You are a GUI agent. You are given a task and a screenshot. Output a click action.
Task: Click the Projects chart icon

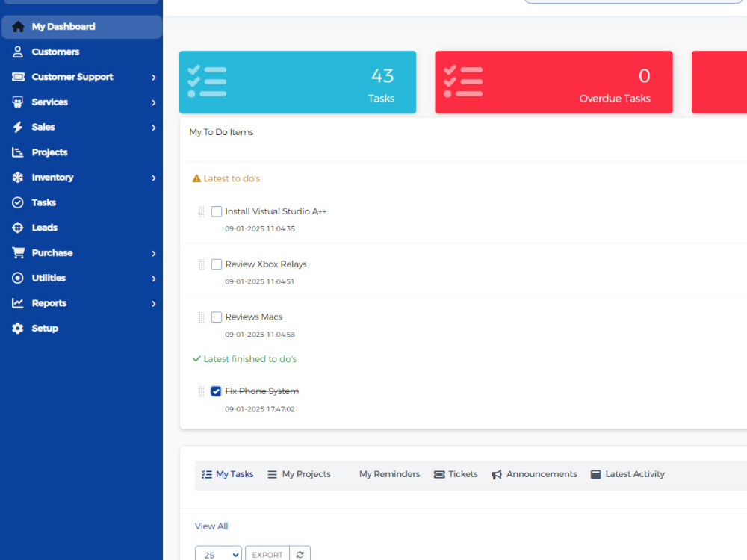tap(18, 152)
